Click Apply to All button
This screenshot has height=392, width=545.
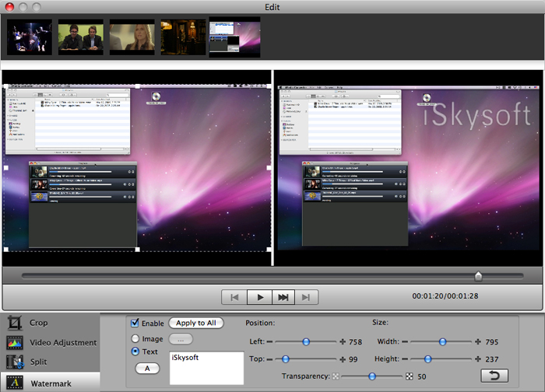pos(196,323)
